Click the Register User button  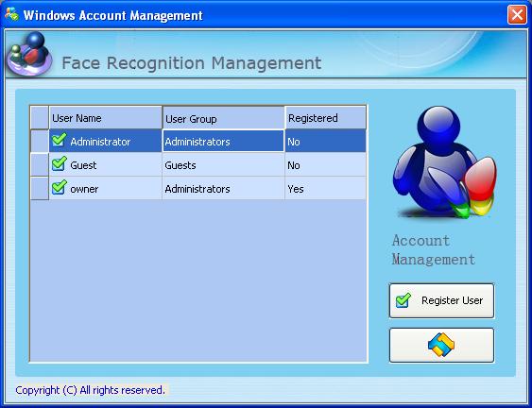point(441,300)
